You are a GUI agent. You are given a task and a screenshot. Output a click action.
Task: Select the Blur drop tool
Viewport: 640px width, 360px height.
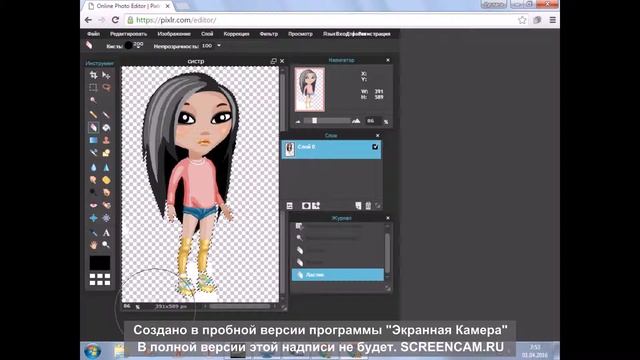(x=93, y=167)
